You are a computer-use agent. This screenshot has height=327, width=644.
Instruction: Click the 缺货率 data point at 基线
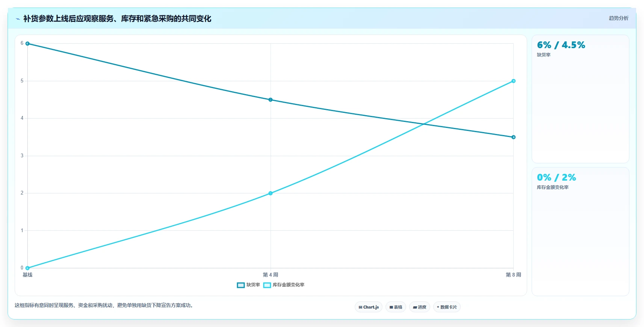[27, 44]
